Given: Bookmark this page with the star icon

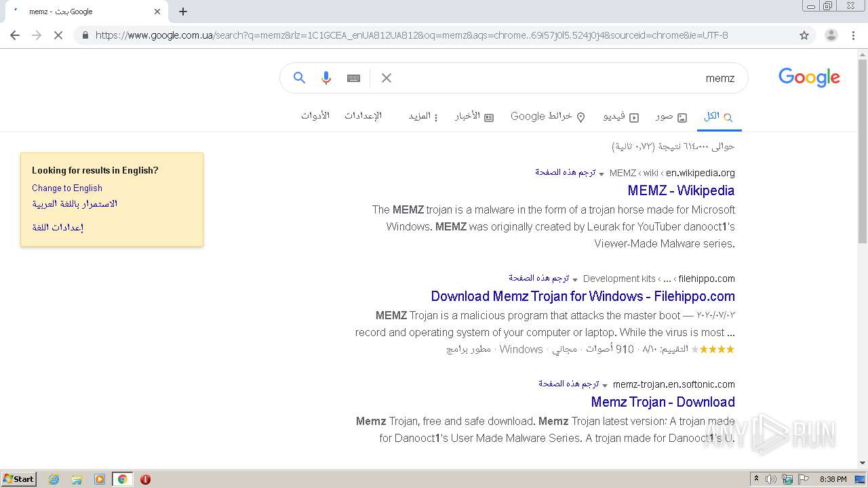Looking at the screenshot, I should point(804,35).
